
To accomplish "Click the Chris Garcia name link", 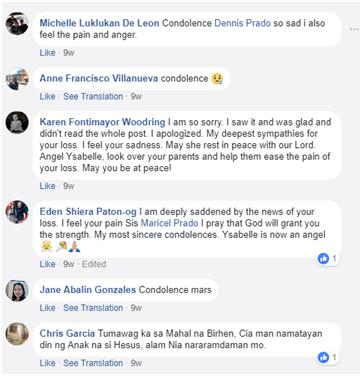I will 67,333.
